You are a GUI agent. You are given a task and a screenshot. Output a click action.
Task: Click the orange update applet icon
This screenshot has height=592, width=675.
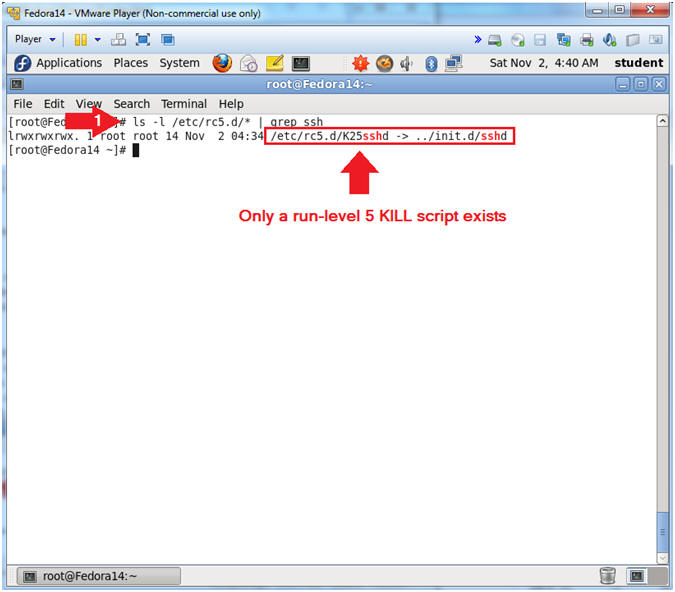(384, 64)
